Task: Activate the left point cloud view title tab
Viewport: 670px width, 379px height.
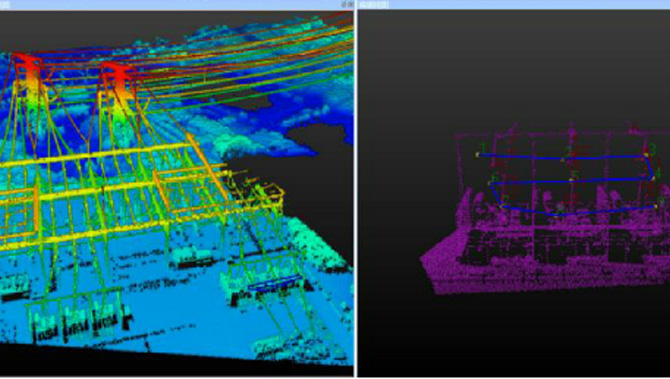Action: coord(5,5)
